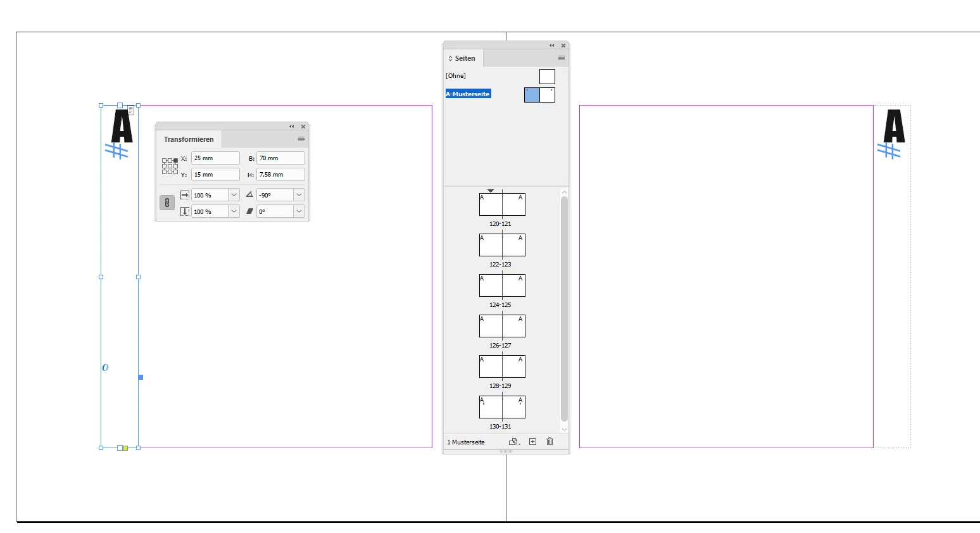Select spread thumbnail 122-123
Screen dimensions: 980x533
[x=502, y=245]
